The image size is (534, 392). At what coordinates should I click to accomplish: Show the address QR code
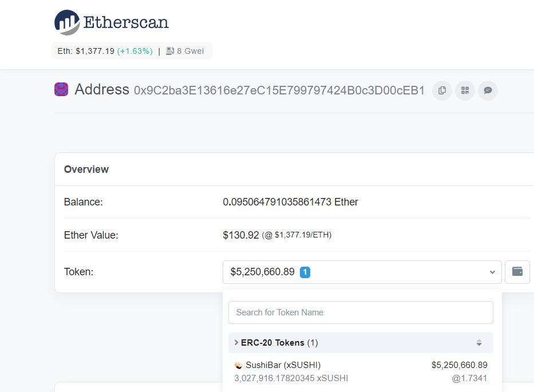(x=465, y=90)
